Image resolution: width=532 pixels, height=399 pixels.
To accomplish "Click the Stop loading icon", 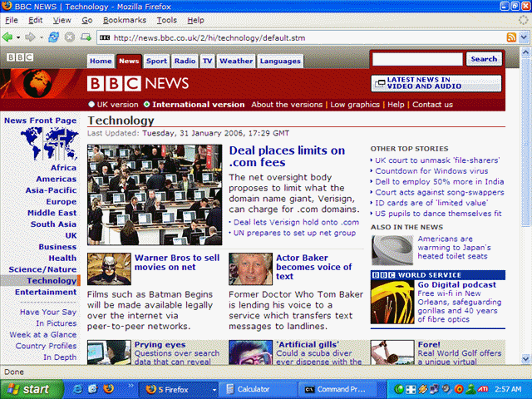I will (x=70, y=37).
